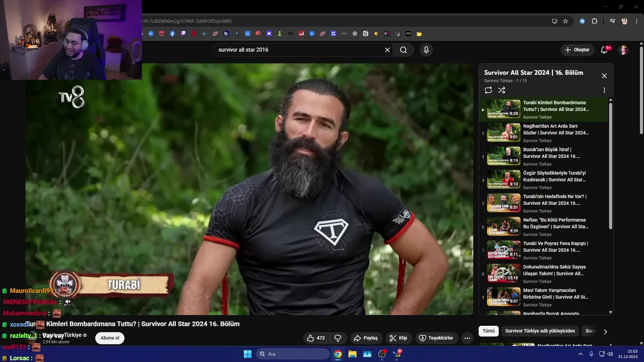Click the Abone ol subscribe button

point(110,338)
